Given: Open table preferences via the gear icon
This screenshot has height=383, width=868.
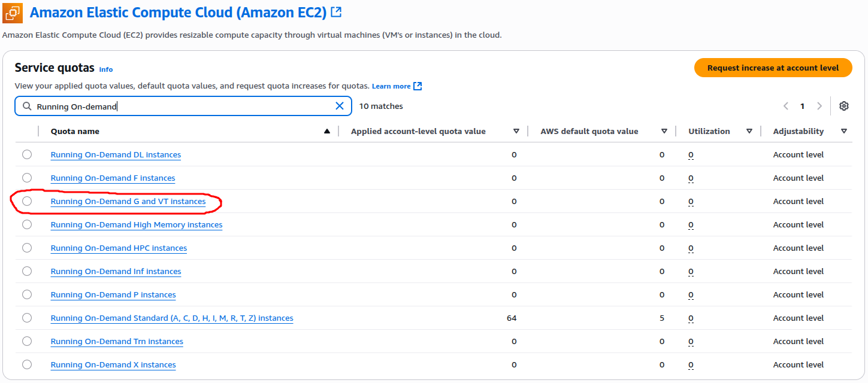Looking at the screenshot, I should pyautogui.click(x=844, y=106).
